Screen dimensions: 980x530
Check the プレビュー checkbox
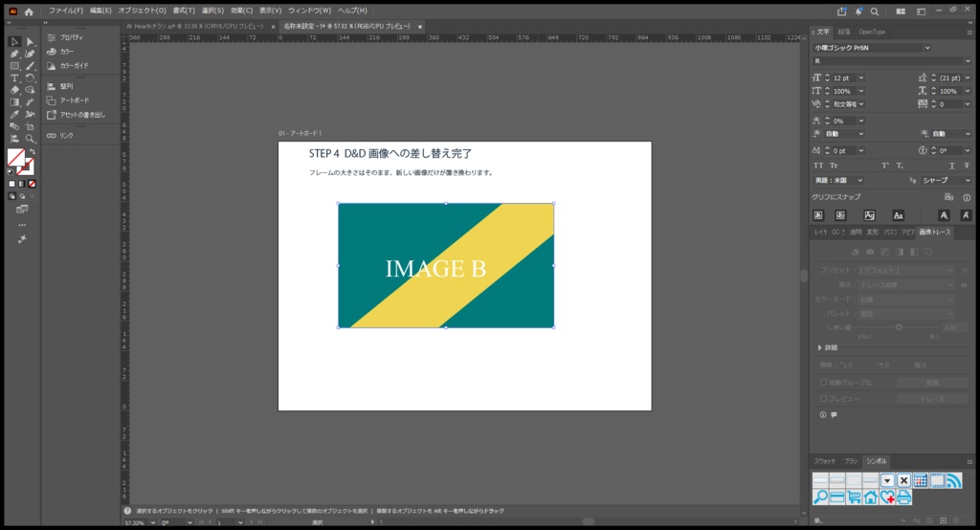(x=823, y=399)
